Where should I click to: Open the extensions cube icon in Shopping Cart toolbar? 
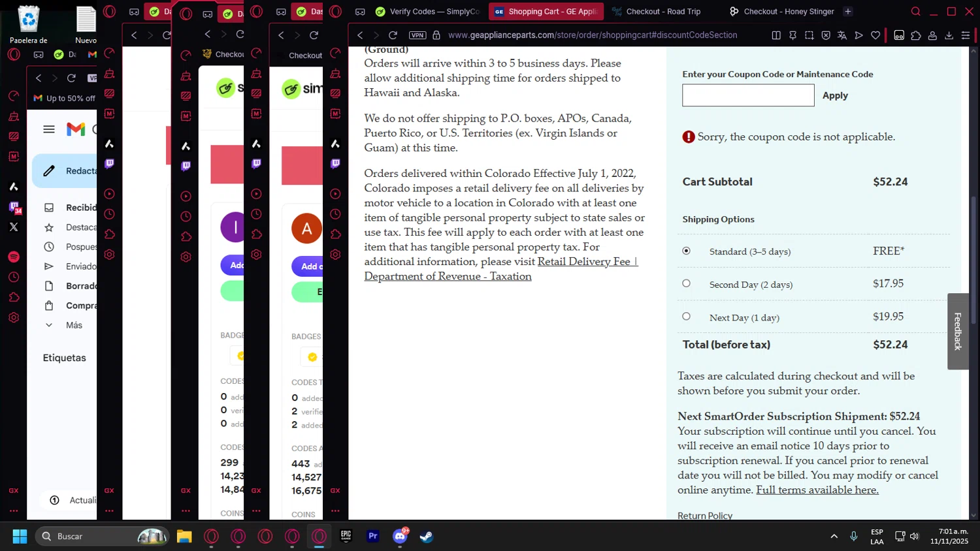click(x=916, y=35)
